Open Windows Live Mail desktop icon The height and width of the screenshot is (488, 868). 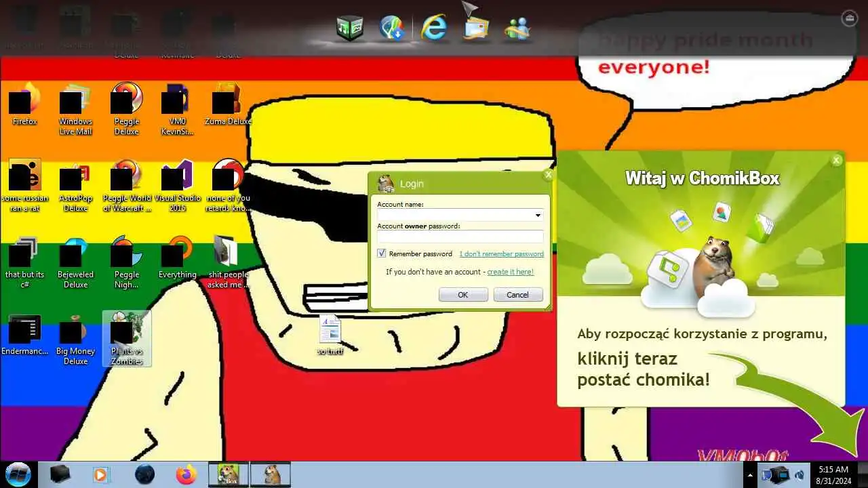click(75, 108)
